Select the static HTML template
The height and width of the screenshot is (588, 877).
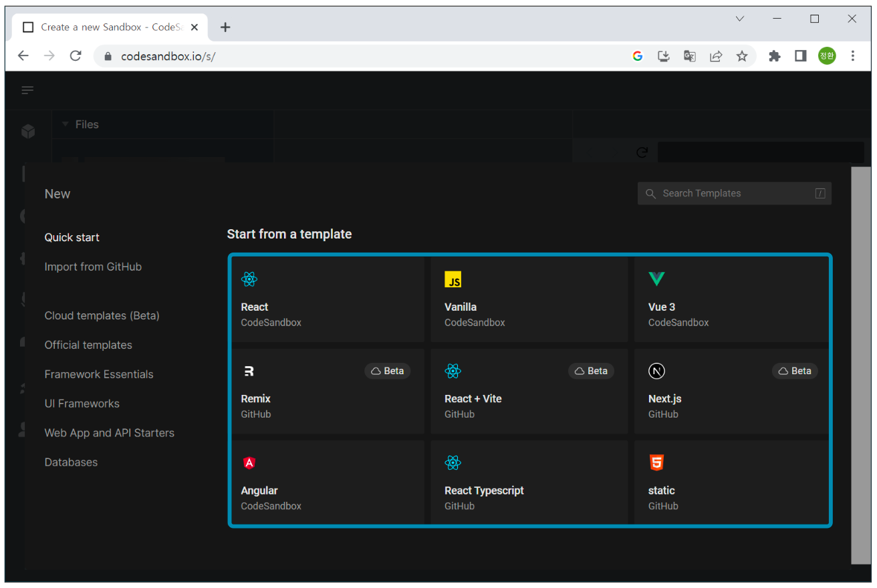pos(732,482)
